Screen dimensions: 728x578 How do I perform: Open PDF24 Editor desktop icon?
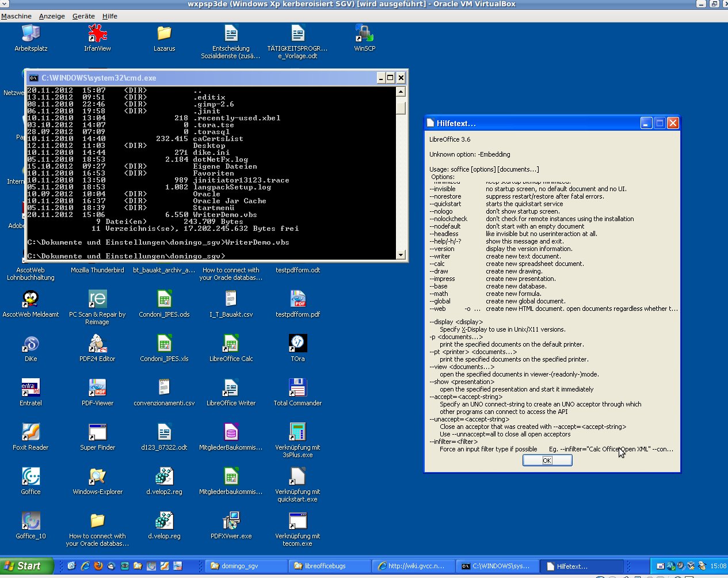coord(97,344)
